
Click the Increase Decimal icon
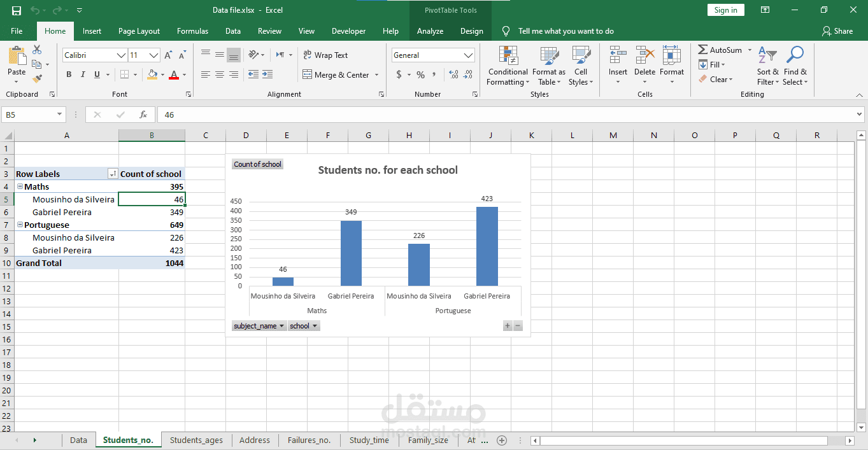click(x=453, y=74)
